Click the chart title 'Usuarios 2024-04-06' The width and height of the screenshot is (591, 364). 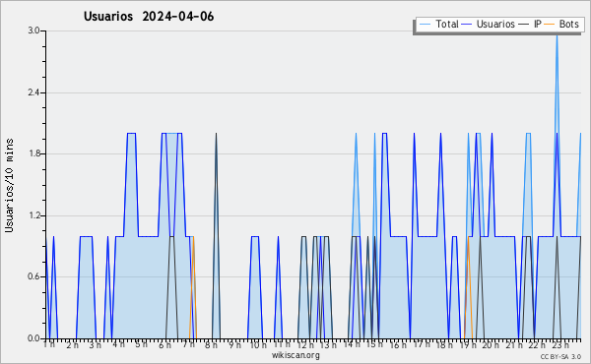click(x=149, y=17)
